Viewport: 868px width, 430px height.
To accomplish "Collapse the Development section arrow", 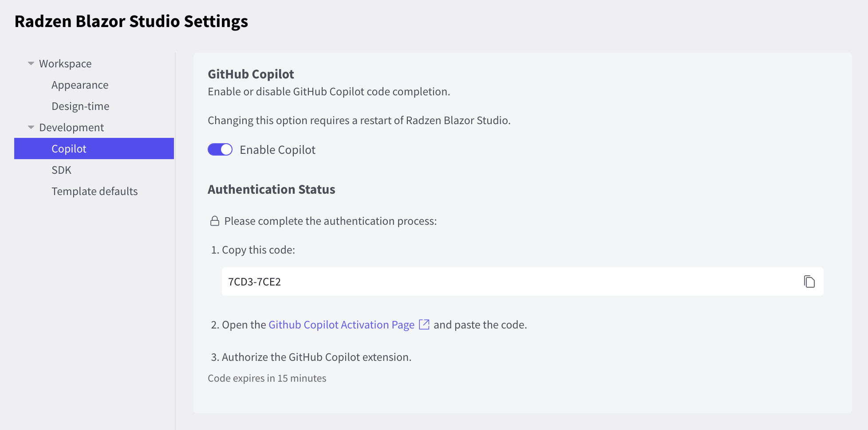I will pos(31,127).
